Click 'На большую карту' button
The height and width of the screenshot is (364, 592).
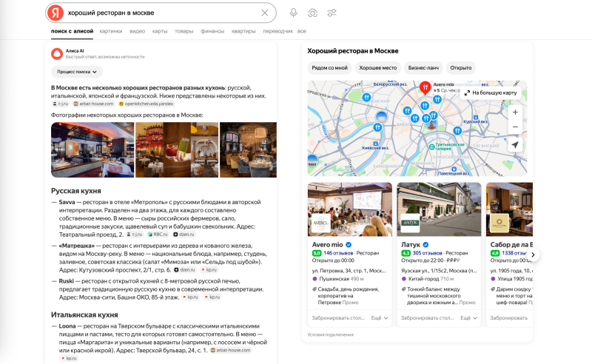[x=491, y=93]
